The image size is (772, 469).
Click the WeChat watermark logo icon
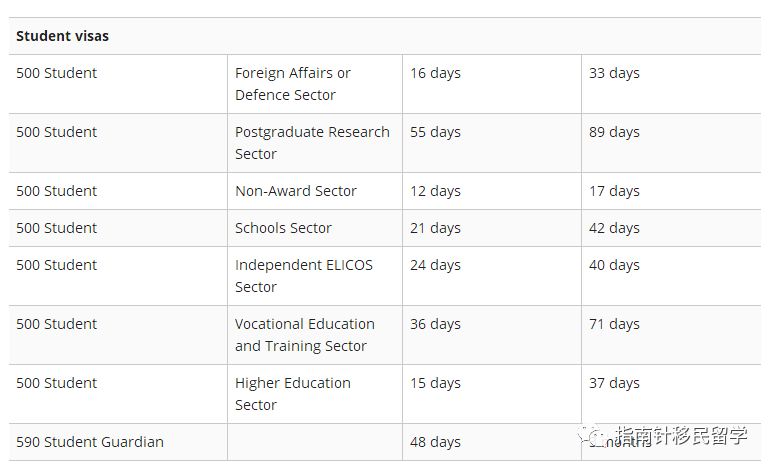point(592,436)
